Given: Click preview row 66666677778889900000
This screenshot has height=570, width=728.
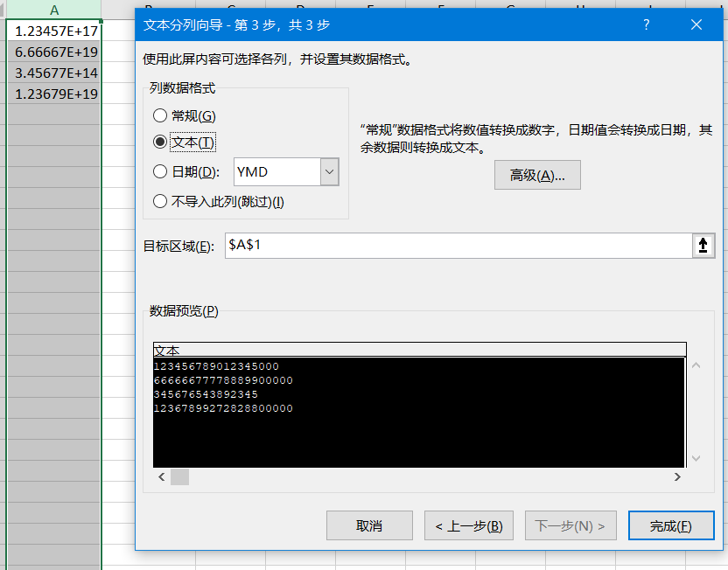Looking at the screenshot, I should click(x=223, y=380).
